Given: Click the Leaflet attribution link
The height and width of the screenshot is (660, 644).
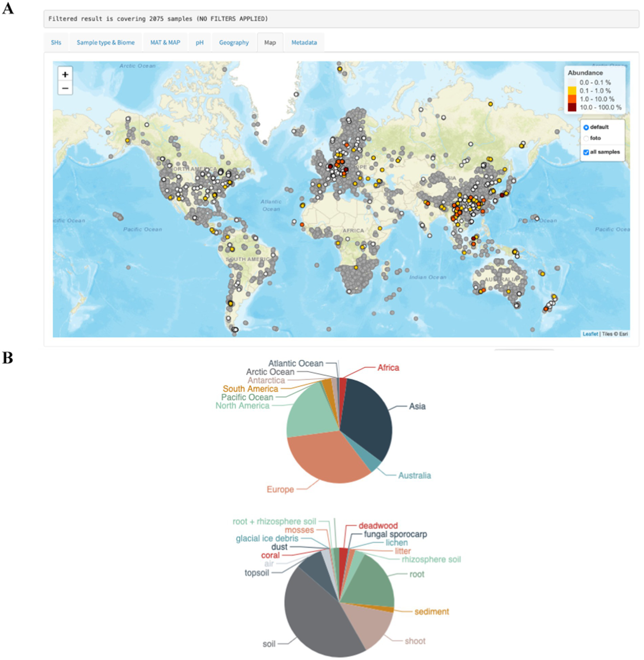Looking at the screenshot, I should point(590,334).
